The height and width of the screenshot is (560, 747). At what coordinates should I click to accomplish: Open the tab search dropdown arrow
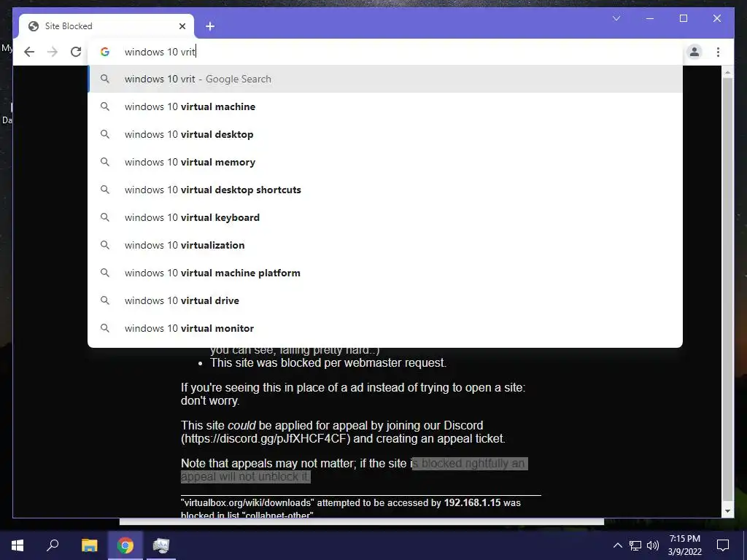click(x=616, y=18)
